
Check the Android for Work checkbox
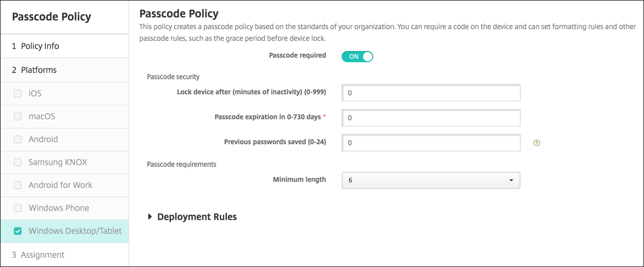18,185
